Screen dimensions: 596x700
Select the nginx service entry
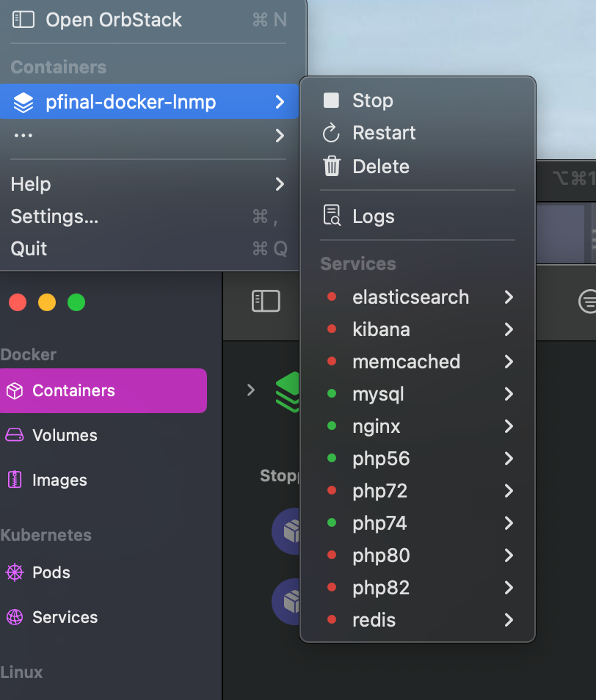(377, 426)
